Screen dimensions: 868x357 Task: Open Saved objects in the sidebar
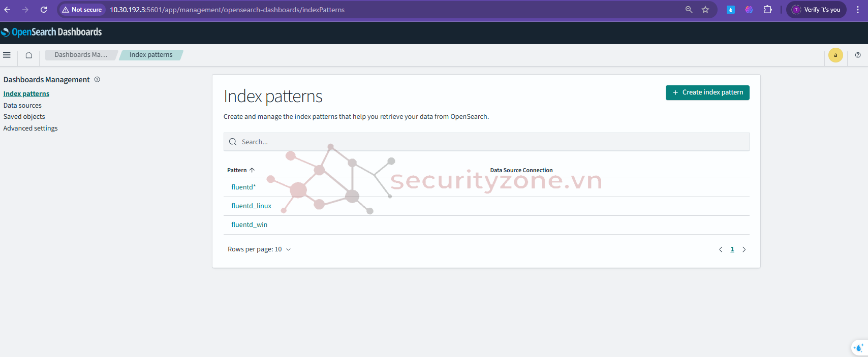[x=24, y=117]
